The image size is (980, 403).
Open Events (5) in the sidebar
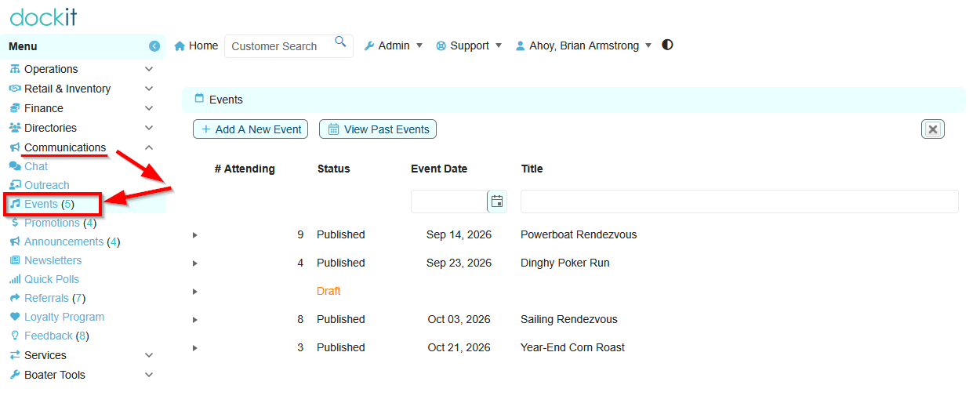[49, 204]
